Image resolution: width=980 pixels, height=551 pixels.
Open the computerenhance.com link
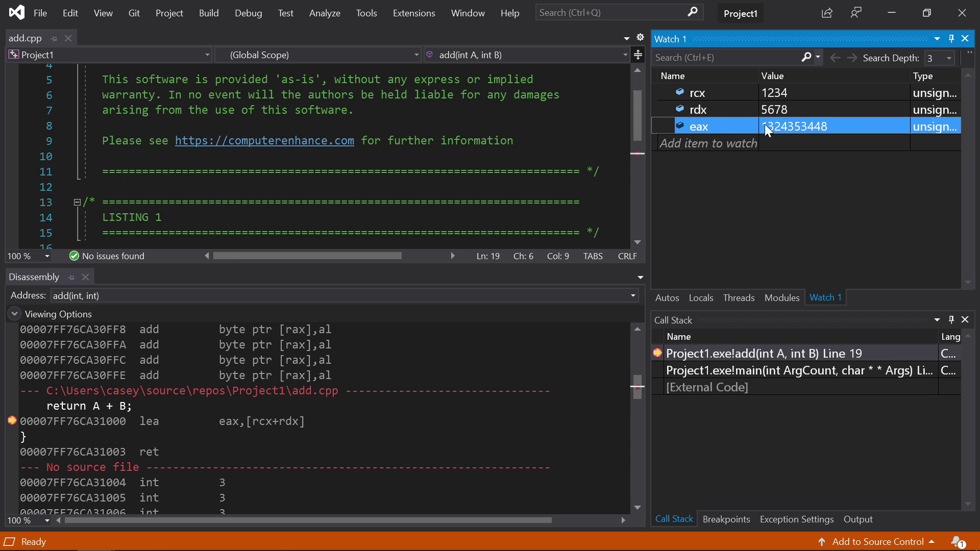pyautogui.click(x=264, y=141)
